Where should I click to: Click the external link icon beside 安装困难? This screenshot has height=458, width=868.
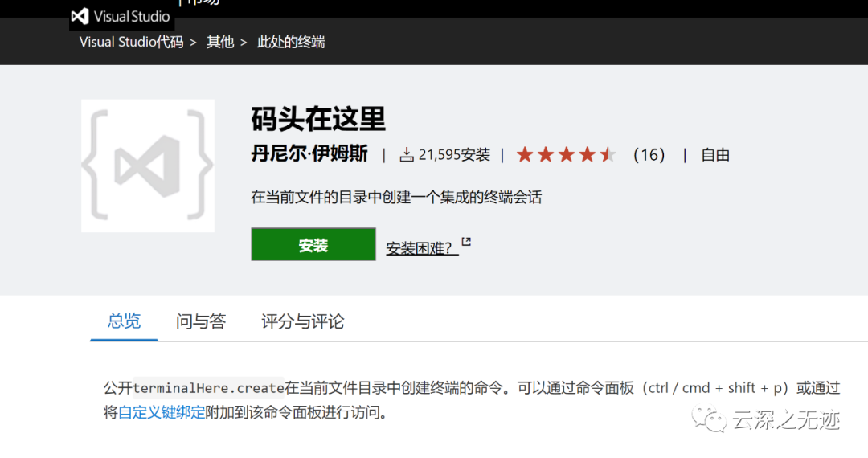coord(466,242)
